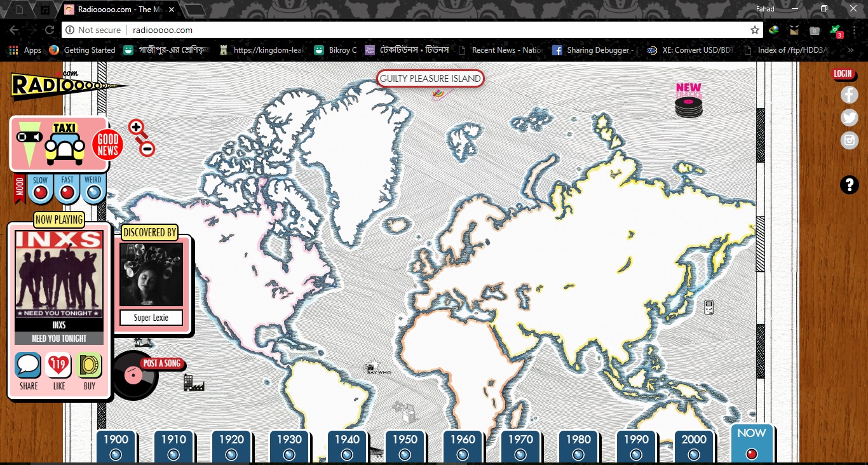This screenshot has width=868, height=465.
Task: Open the green extension with badge 3
Action: coord(836,30)
